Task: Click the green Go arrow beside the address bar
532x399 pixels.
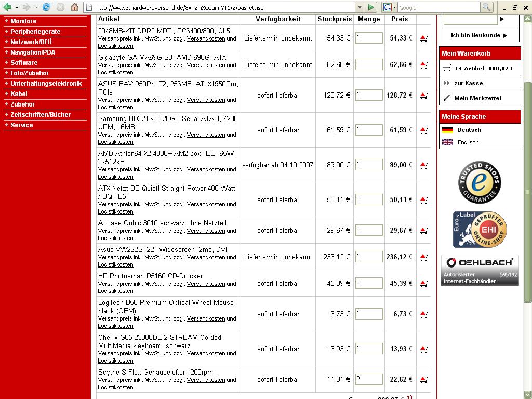Action: point(371,7)
